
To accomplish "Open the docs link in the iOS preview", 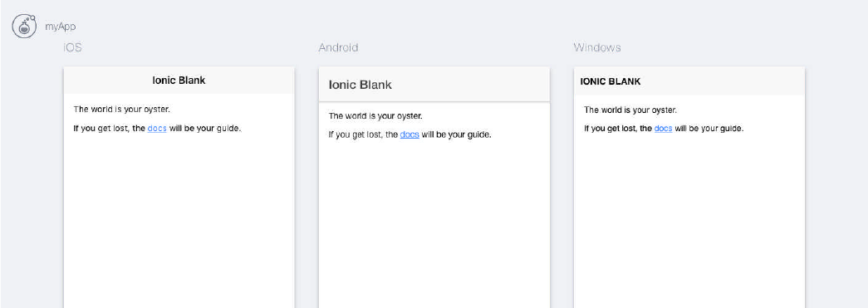I will coord(157,129).
